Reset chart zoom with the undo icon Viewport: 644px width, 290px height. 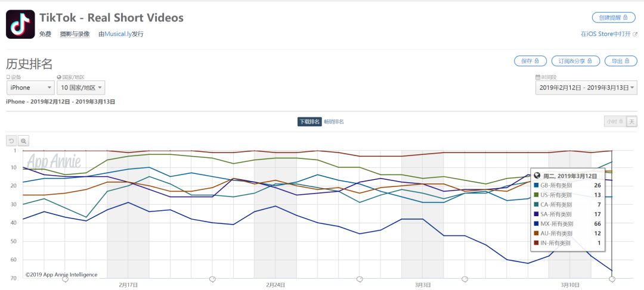point(11,141)
